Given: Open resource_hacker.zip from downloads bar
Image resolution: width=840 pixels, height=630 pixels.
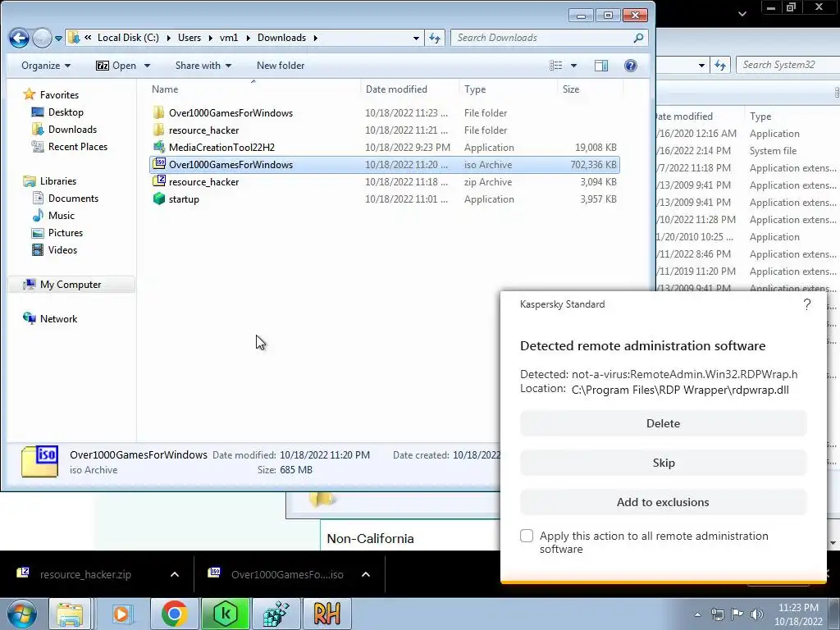Looking at the screenshot, I should 85,574.
